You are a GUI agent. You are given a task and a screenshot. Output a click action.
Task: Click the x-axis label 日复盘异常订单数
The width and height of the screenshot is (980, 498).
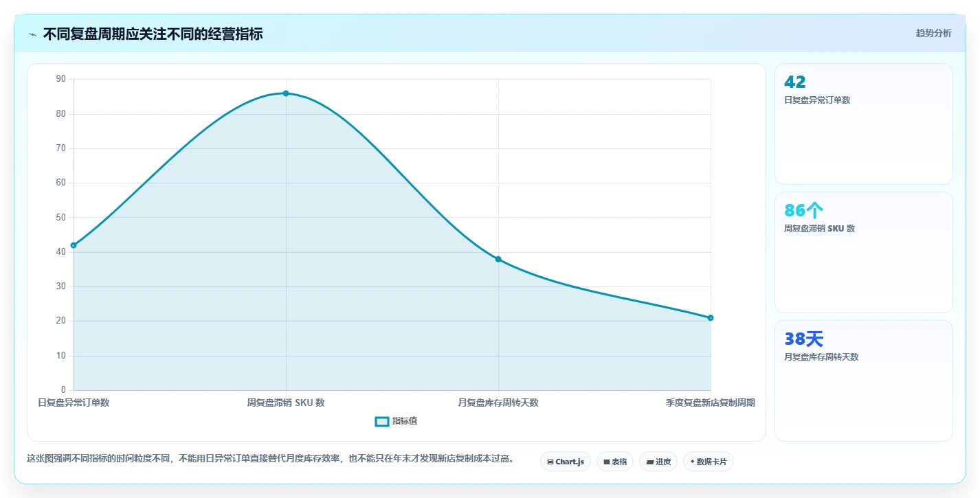point(74,403)
